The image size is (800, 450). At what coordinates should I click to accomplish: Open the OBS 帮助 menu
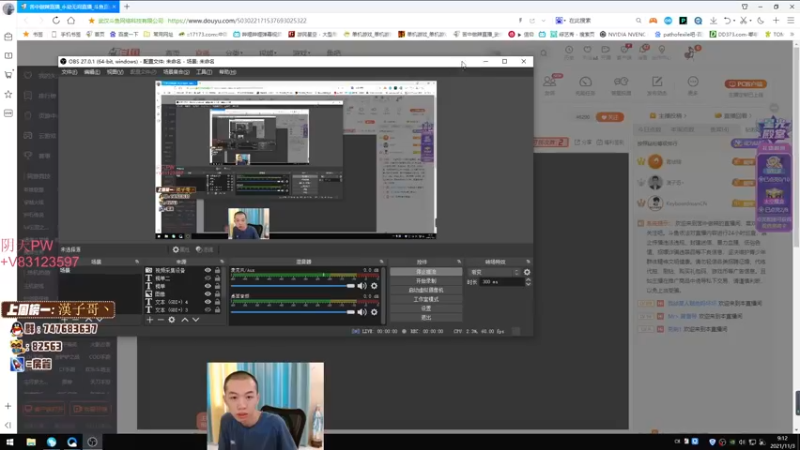pos(227,72)
